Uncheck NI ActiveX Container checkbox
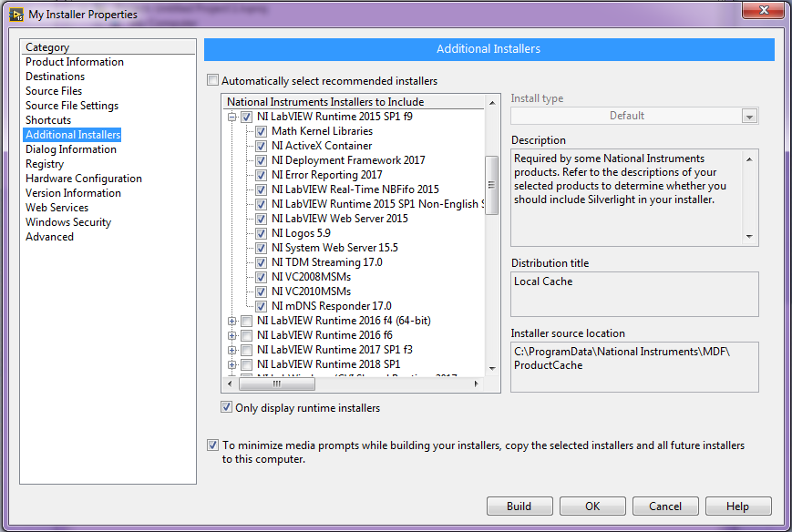The image size is (792, 532). (x=262, y=147)
